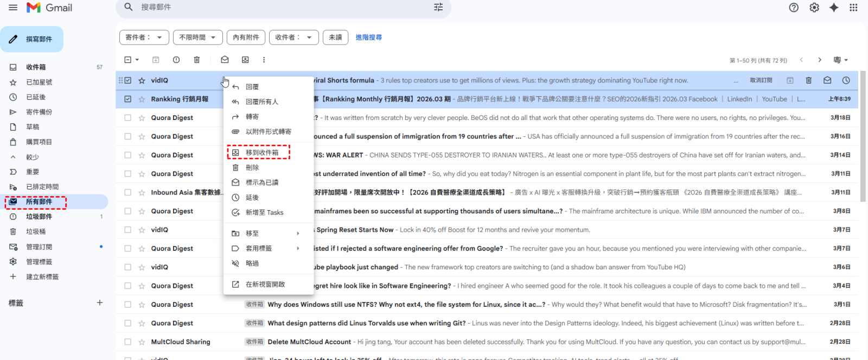This screenshot has width=868, height=360.
Task: Choose 回覆 in context menu
Action: [269, 87]
